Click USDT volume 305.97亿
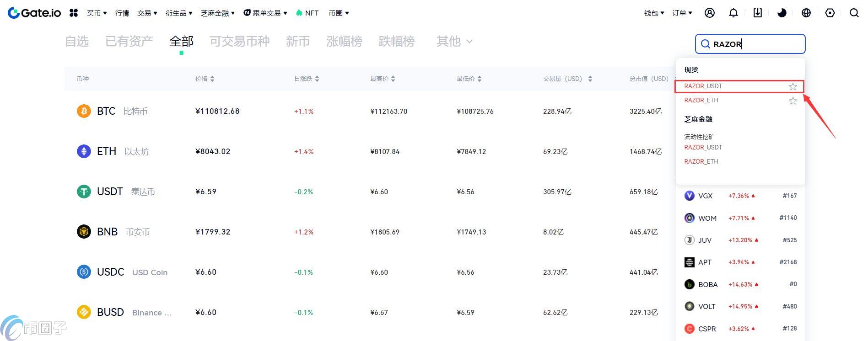Screen dimensions: 868x341 (x=557, y=192)
